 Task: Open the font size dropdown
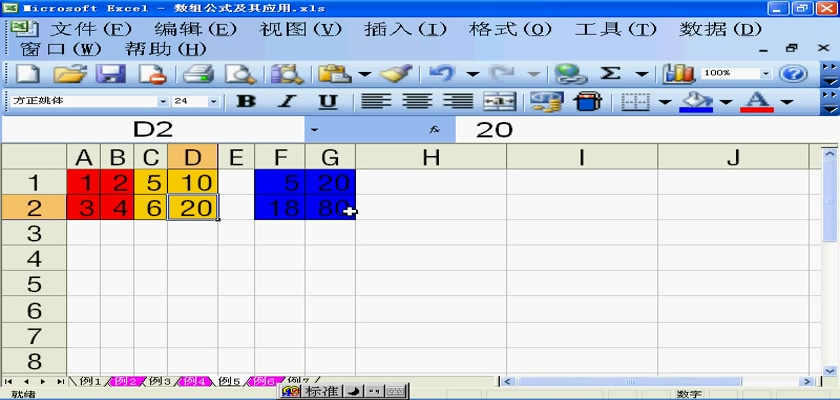213,102
